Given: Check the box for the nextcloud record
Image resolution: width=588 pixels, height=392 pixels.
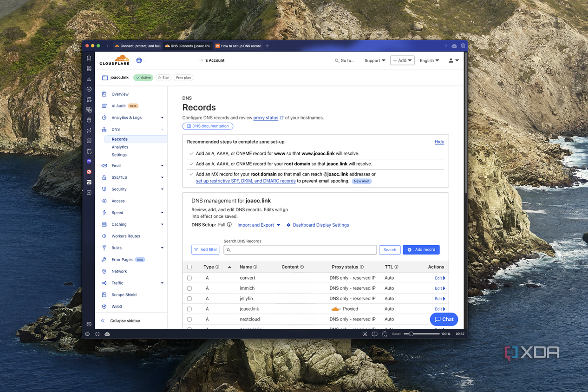Looking at the screenshot, I should coord(189,319).
